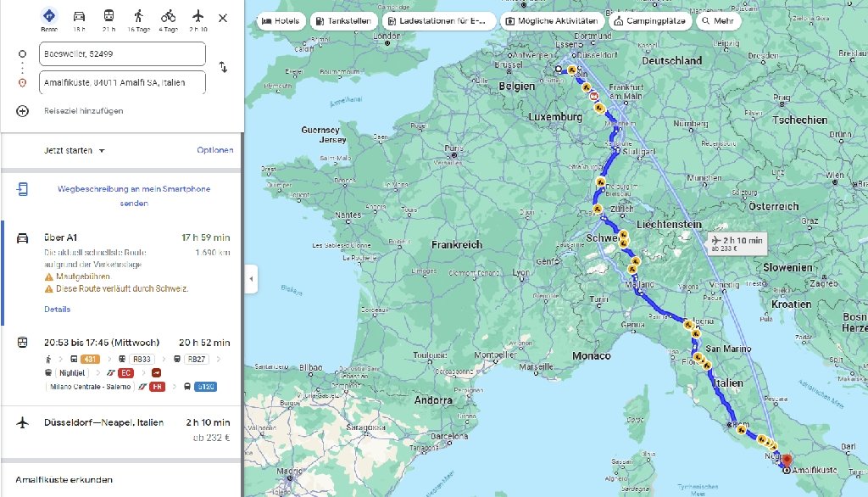Switch to public transit travel mode

point(108,19)
